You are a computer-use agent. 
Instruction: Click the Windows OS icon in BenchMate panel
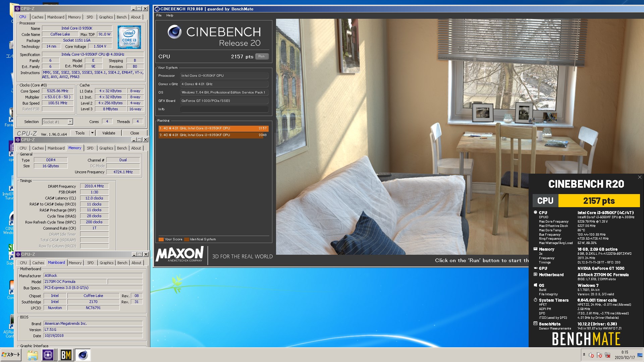(x=535, y=285)
